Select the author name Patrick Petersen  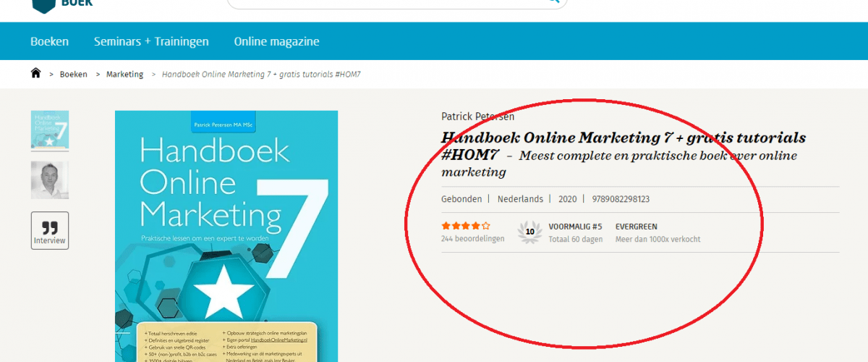click(477, 117)
